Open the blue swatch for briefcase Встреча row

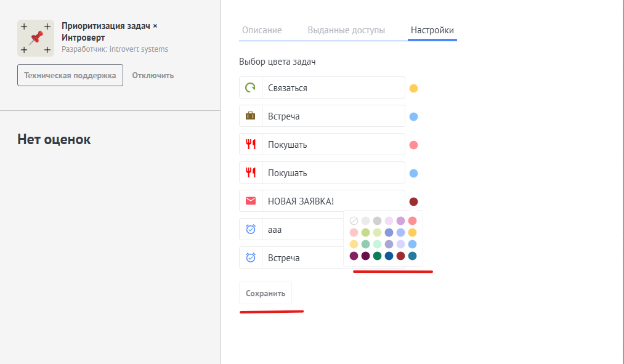click(413, 116)
